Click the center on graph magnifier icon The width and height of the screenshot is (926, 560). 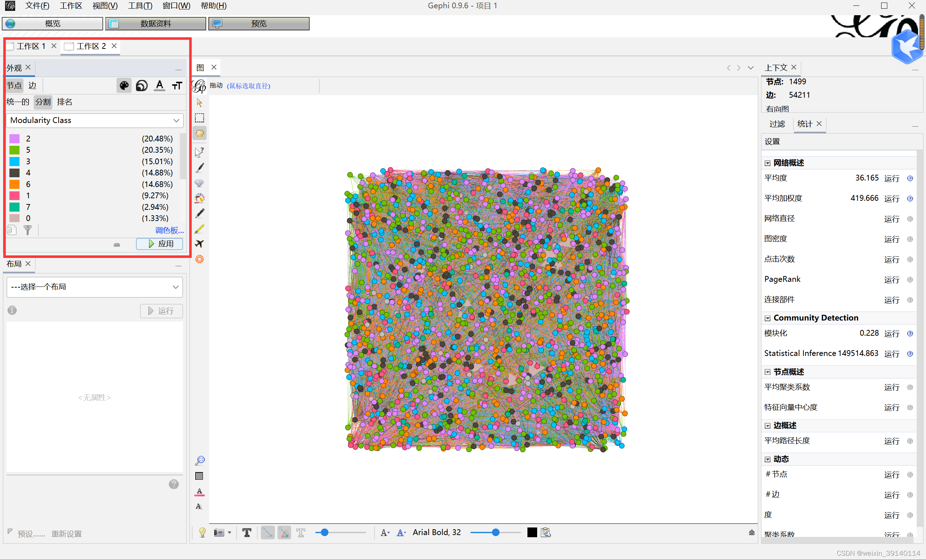click(x=200, y=461)
